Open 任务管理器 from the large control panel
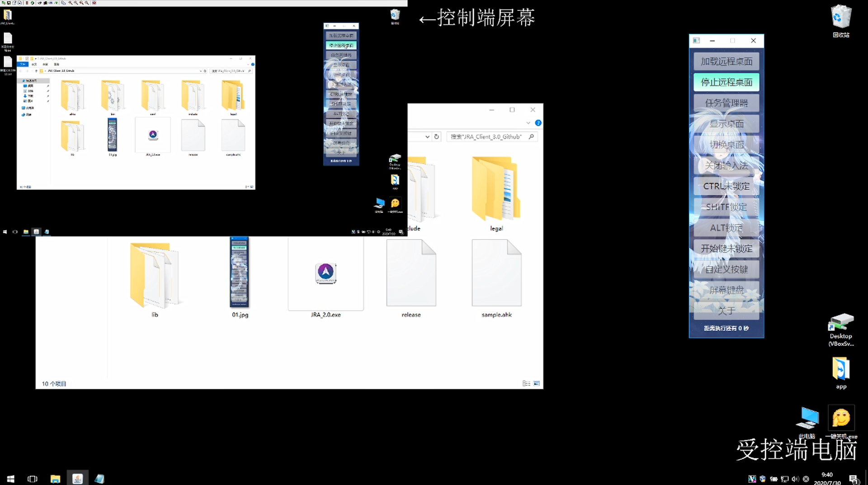 coord(726,103)
